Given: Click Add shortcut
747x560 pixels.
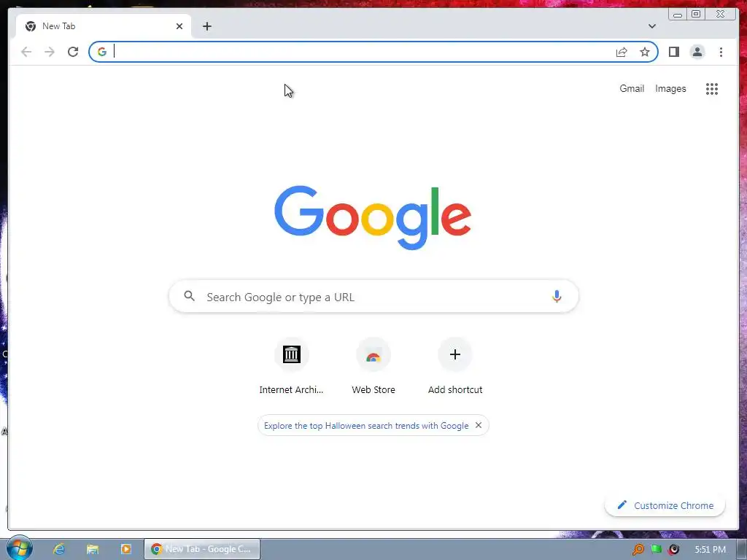Looking at the screenshot, I should click(x=455, y=366).
